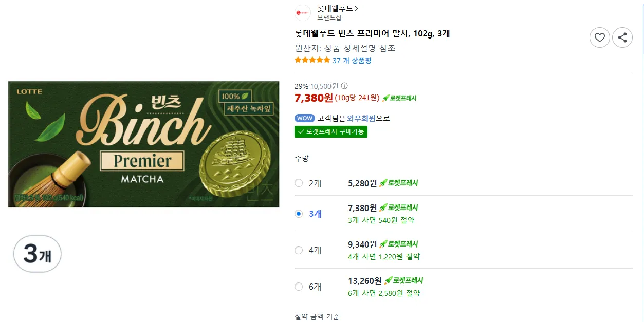644x322 pixels.
Task: Open the 절약 금액 기준 link
Action: 317,317
